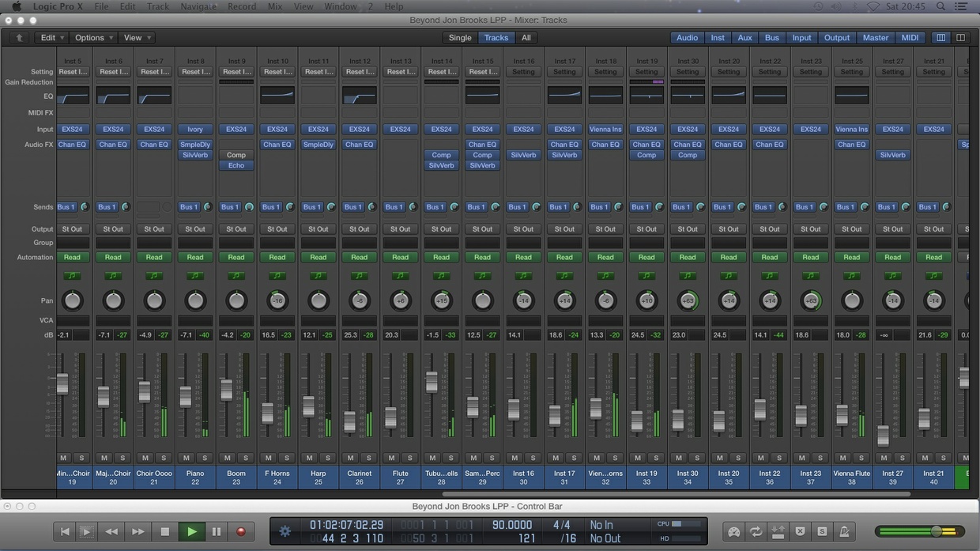This screenshot has height=551, width=980.
Task: Mute the Inst 21 channel strip
Action: click(x=925, y=458)
